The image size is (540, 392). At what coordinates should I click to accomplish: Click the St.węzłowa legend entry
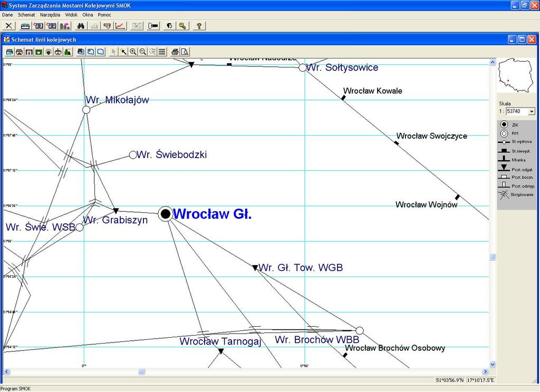515,142
